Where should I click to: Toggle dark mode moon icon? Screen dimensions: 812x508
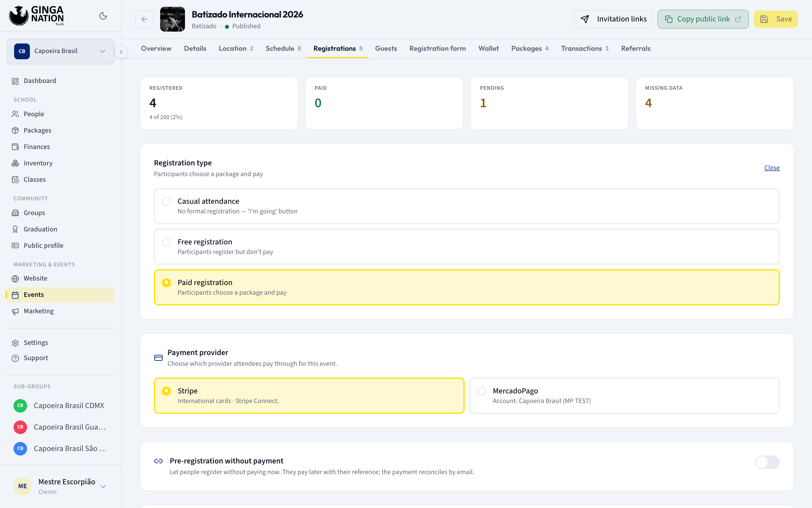point(103,16)
